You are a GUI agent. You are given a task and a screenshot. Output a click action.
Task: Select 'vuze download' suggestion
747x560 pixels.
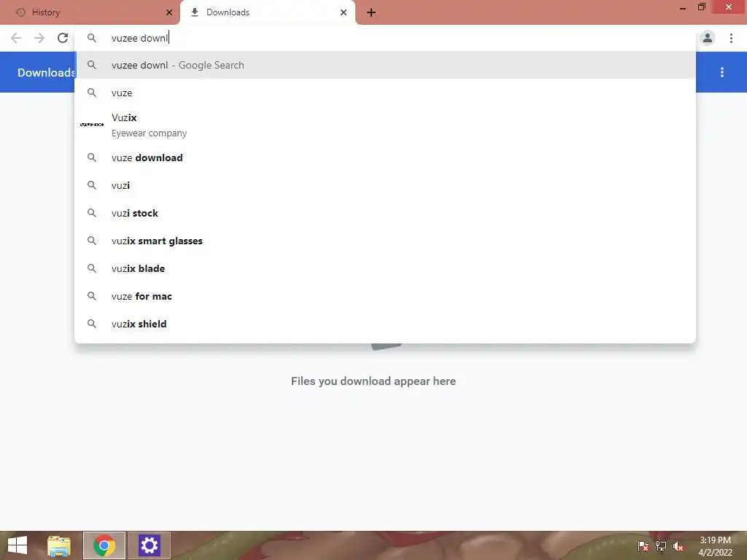385,157
